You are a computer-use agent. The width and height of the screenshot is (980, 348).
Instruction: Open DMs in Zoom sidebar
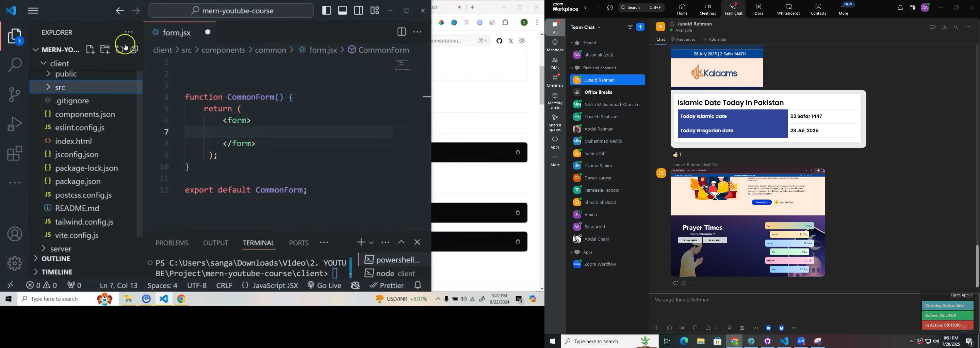pos(555,64)
